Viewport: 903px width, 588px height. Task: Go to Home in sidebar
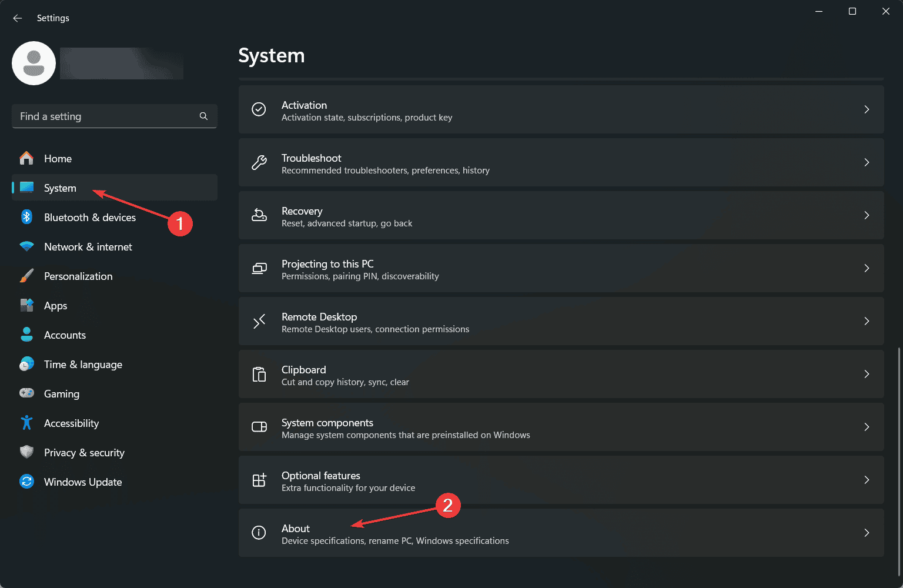[x=115, y=159]
